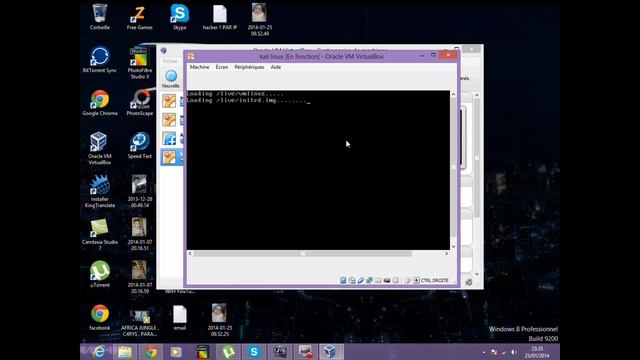Open the Aide menu
640x360 pixels.
pos(276,67)
